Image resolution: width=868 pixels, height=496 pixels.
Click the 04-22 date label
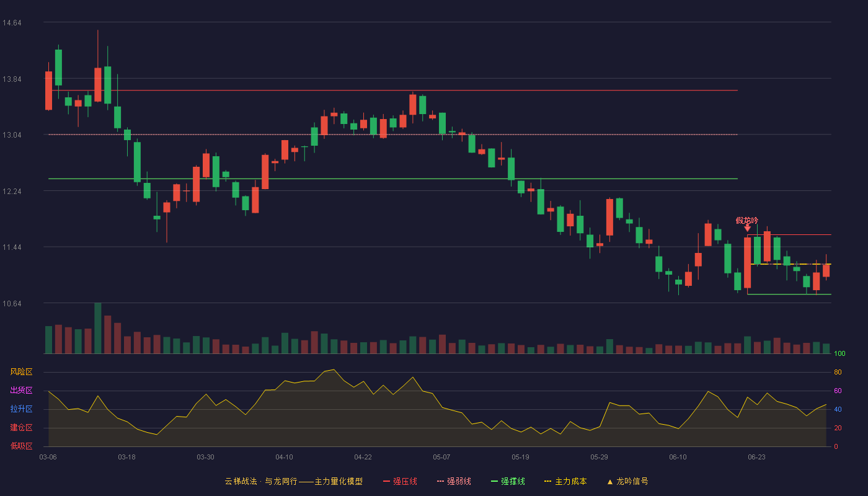tap(363, 457)
